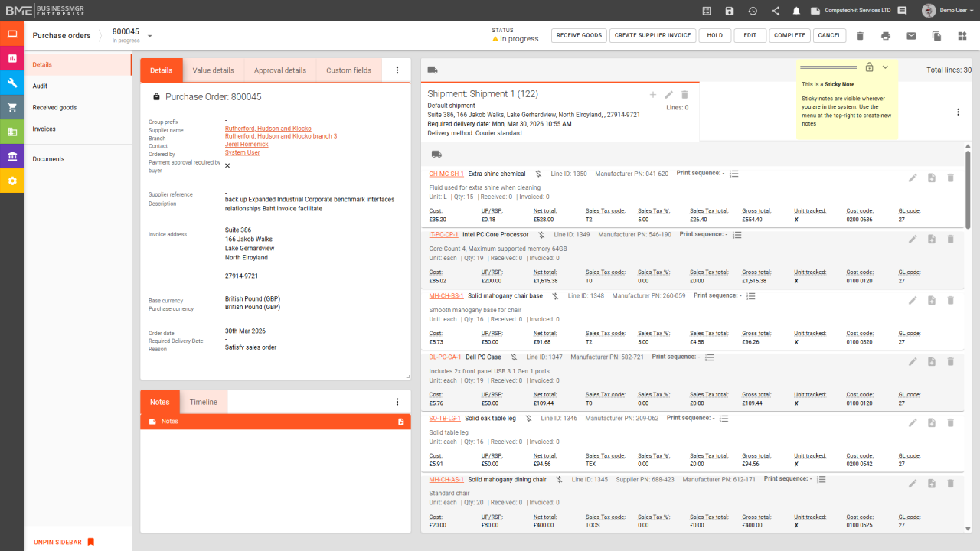
Task: Add a new shipment with plus icon
Action: point(653,95)
